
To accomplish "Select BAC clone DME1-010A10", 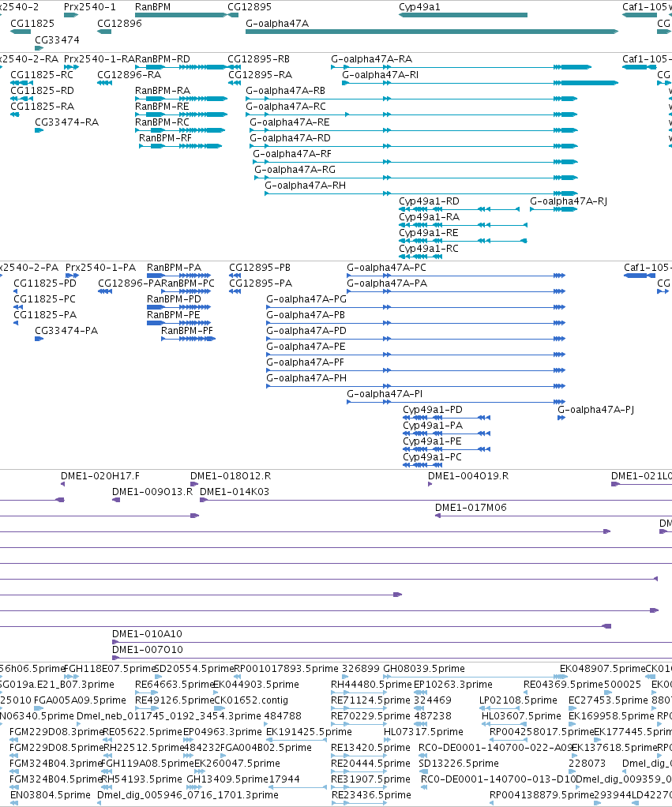I will click(147, 634).
